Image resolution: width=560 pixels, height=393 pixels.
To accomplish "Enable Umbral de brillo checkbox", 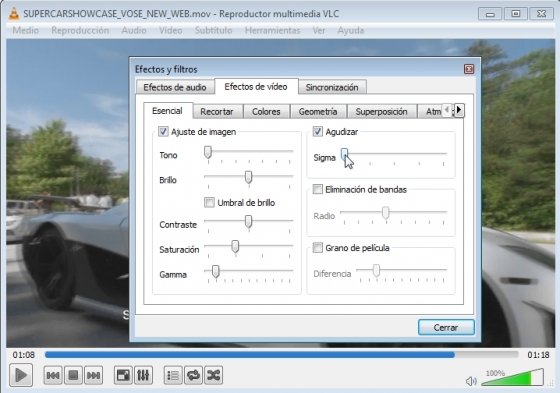I will pos(209,203).
